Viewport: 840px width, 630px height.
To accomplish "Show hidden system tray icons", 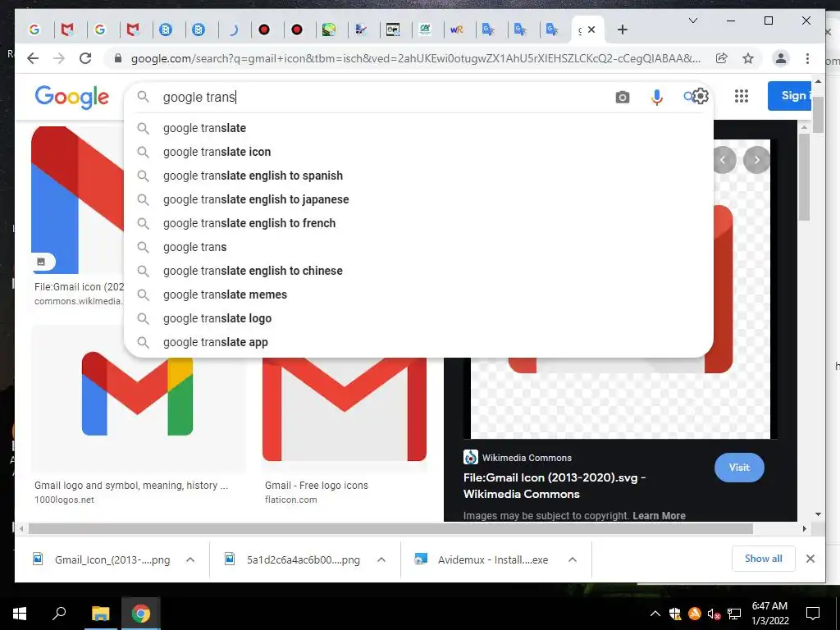I will [655, 614].
